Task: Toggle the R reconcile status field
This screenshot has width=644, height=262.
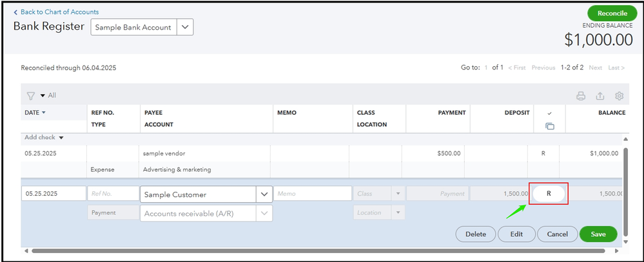Action: tap(549, 194)
